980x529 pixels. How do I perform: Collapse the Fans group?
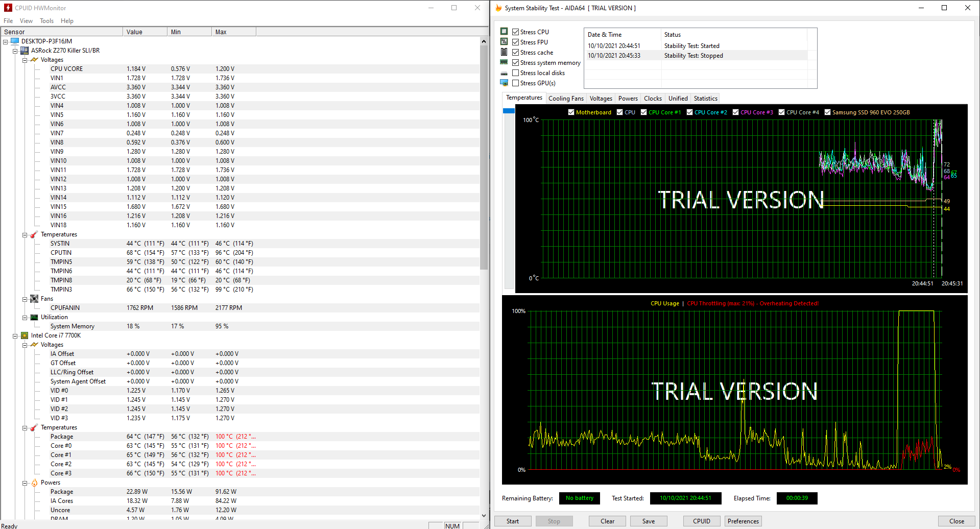point(25,299)
